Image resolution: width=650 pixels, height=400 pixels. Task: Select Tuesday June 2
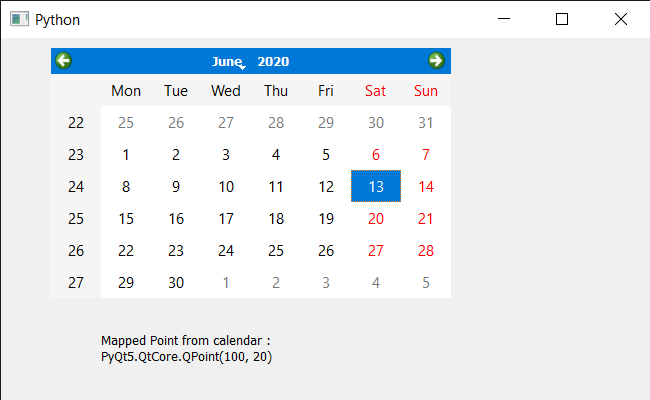point(176,154)
